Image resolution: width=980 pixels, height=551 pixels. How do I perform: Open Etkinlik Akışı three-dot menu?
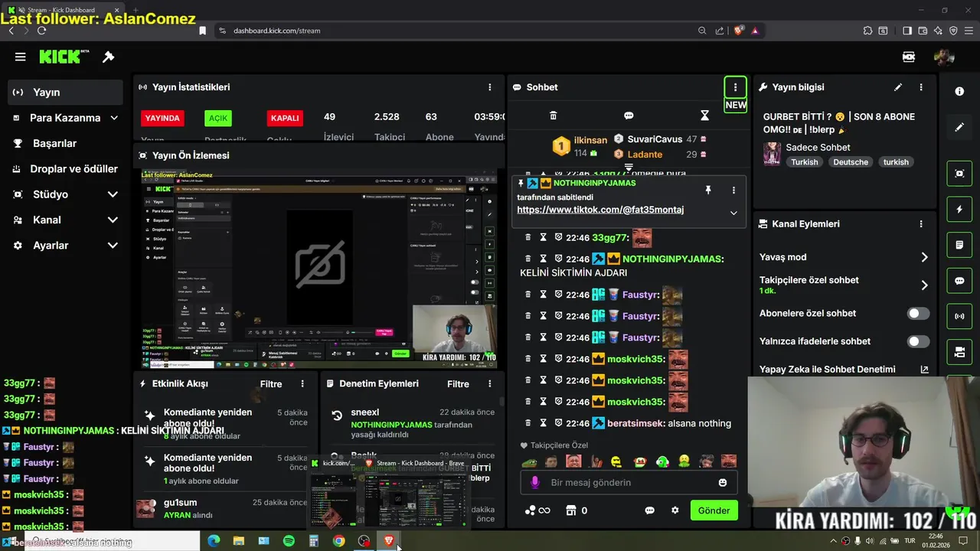pos(302,384)
